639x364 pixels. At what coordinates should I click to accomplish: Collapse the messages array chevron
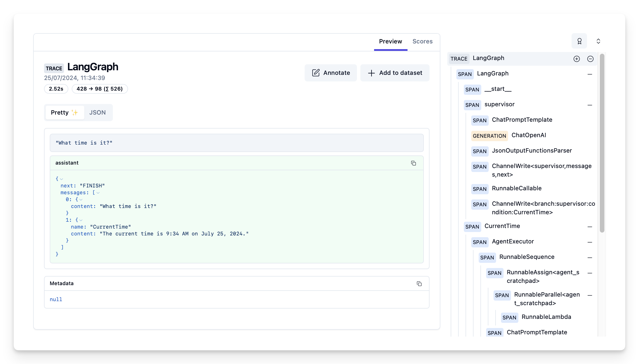click(98, 193)
